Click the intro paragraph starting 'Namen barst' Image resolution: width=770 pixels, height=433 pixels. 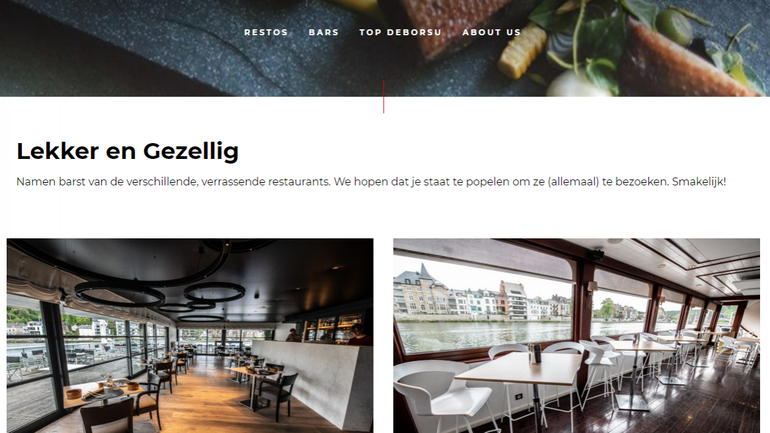371,182
